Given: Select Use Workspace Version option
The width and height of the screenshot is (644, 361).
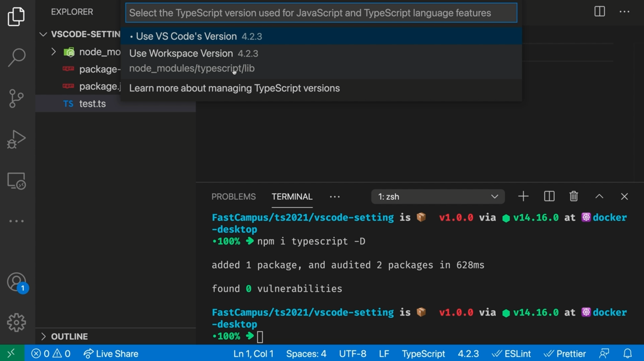Looking at the screenshot, I should (321, 61).
